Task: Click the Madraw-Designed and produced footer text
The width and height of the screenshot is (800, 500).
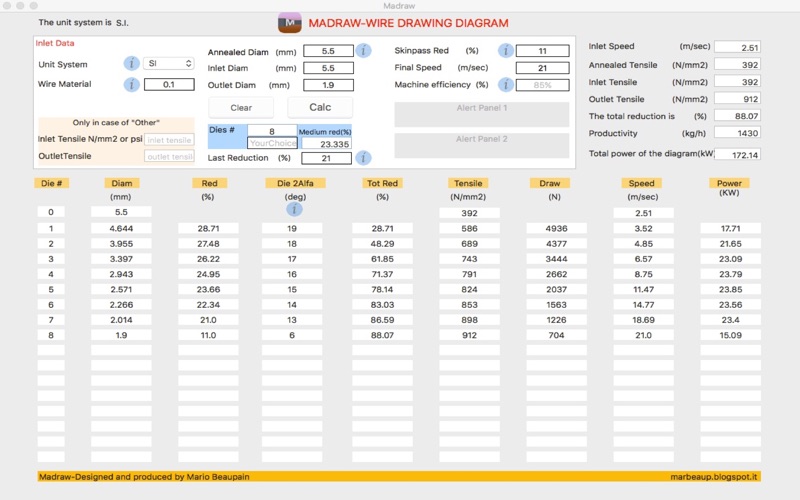Action: pos(144,477)
